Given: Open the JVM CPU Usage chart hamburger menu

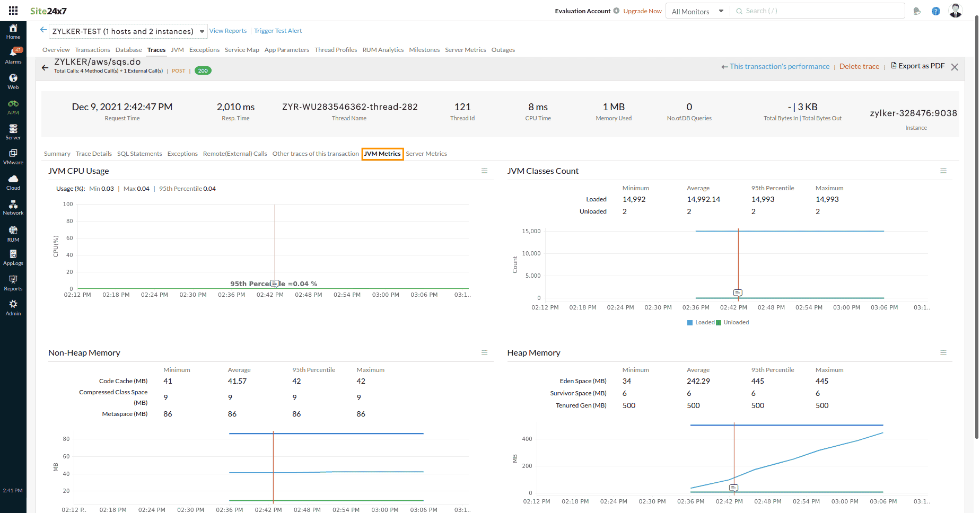Looking at the screenshot, I should click(x=484, y=170).
